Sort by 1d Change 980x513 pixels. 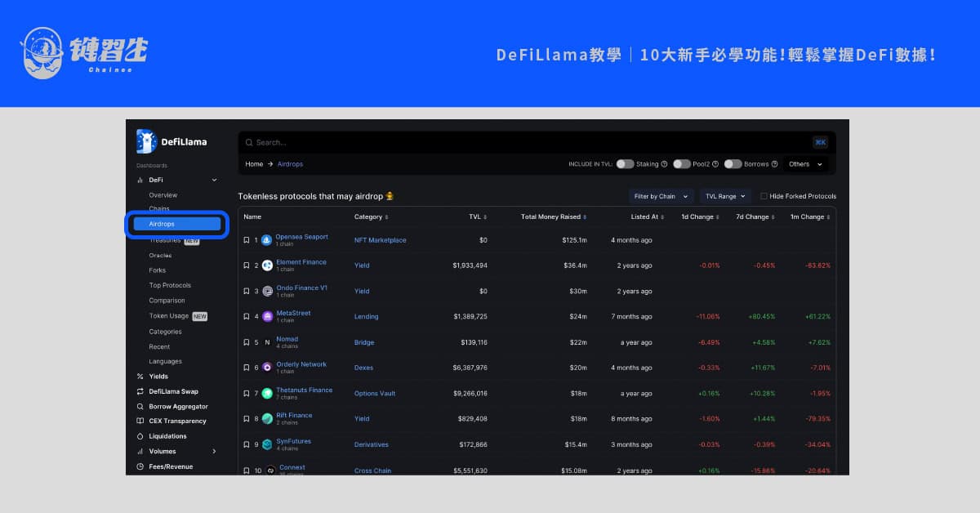pyautogui.click(x=701, y=217)
